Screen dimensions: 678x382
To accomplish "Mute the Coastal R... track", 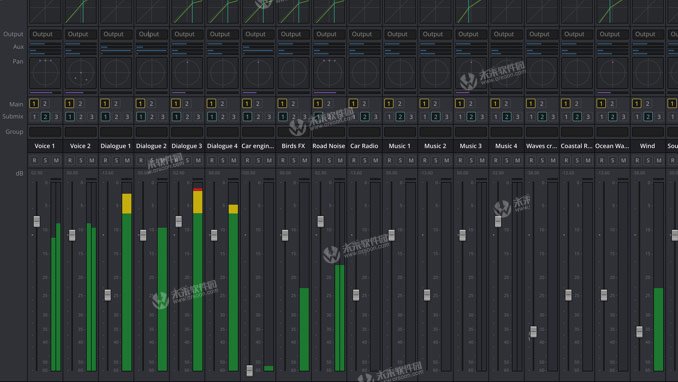I will click(x=588, y=161).
